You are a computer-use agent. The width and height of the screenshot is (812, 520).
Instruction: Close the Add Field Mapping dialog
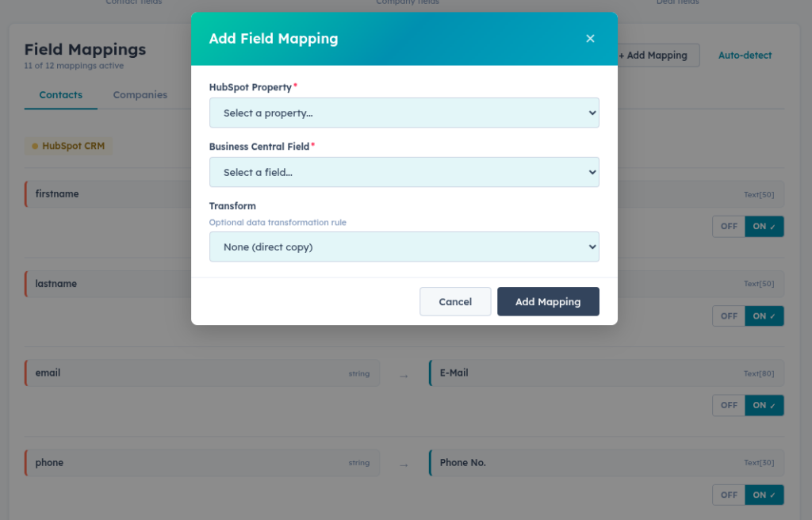coord(590,39)
